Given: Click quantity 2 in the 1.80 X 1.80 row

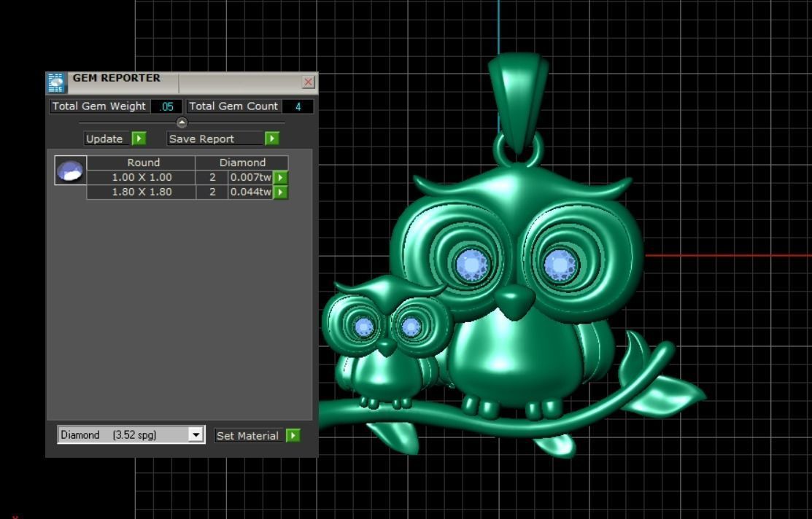Looking at the screenshot, I should click(x=212, y=192).
